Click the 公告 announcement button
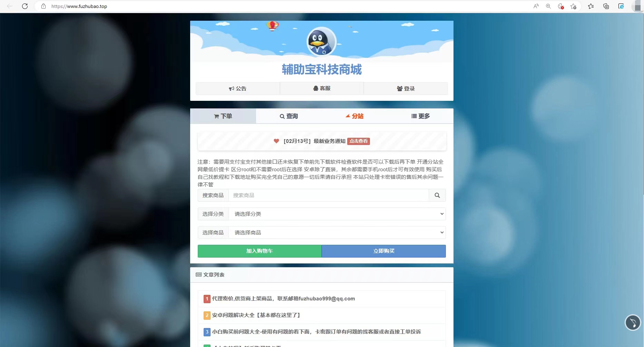 point(237,89)
